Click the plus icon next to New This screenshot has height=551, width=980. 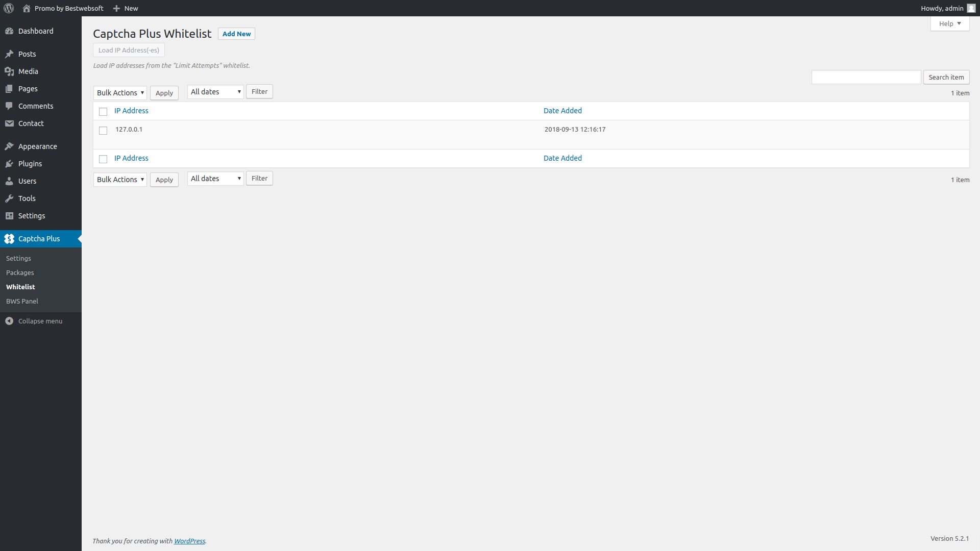(x=116, y=8)
